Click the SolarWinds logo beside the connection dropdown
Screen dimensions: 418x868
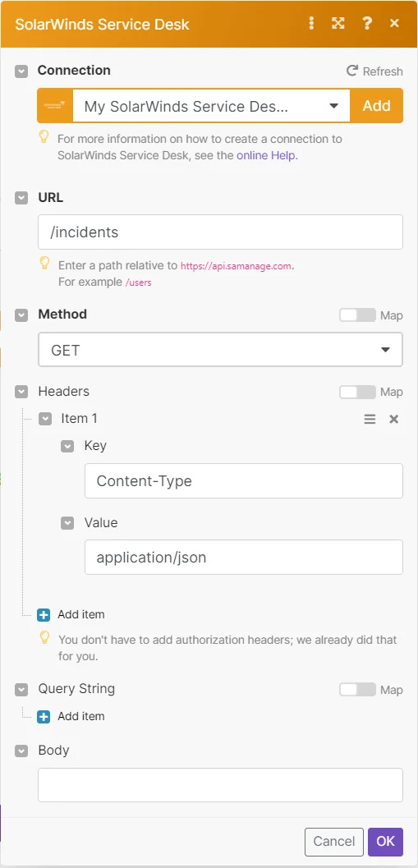(x=55, y=106)
